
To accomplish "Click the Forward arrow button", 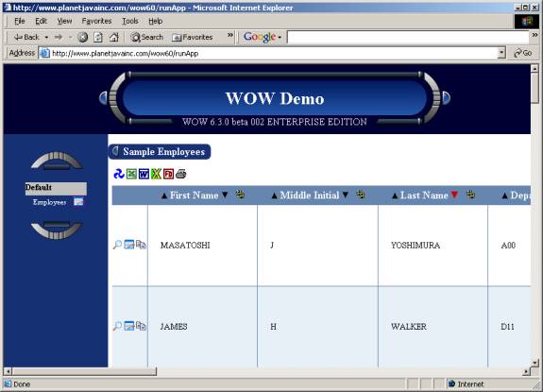I will (59, 37).
